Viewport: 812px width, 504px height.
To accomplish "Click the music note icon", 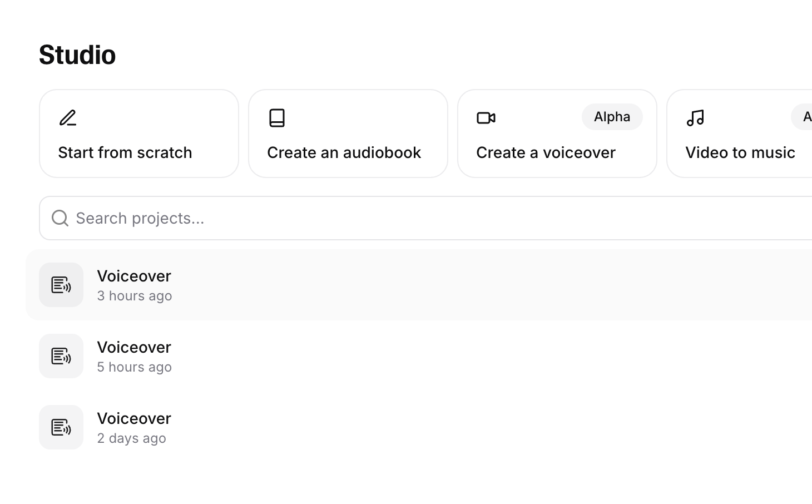I will [695, 118].
